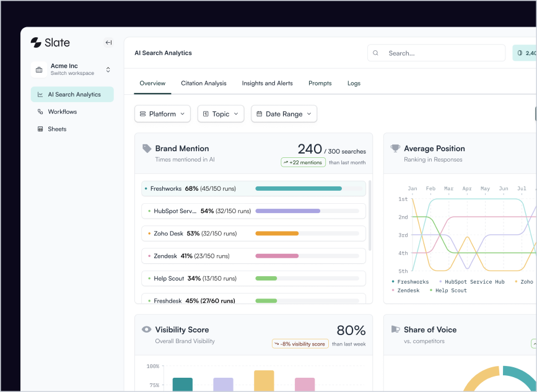Select the HubSpot Serv... 54% row
Viewport: 537px width, 392px height.
[x=253, y=211]
